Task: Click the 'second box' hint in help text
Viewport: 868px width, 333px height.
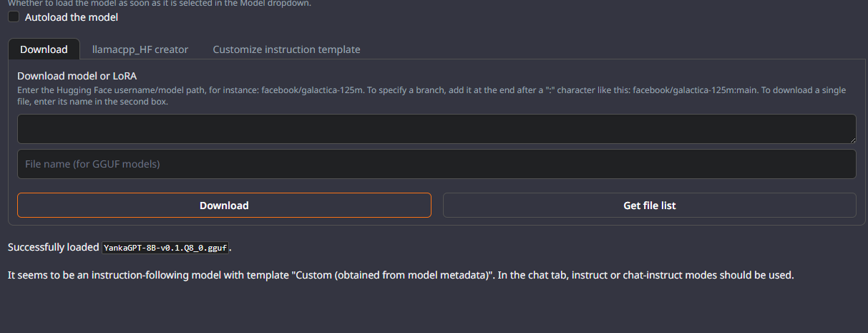Action: pyautogui.click(x=144, y=102)
